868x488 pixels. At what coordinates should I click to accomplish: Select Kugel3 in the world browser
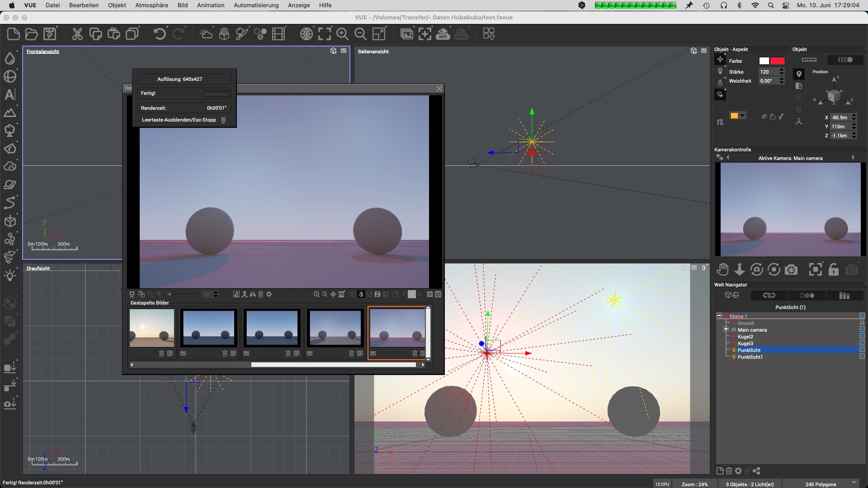click(x=745, y=343)
